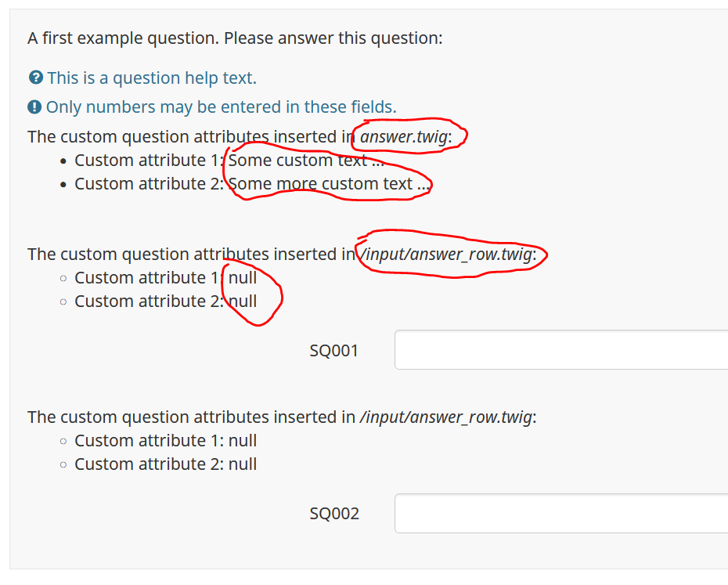Click the filled bullet before 'Some more custom text'
Screen dimensions: 728x585
point(63,184)
